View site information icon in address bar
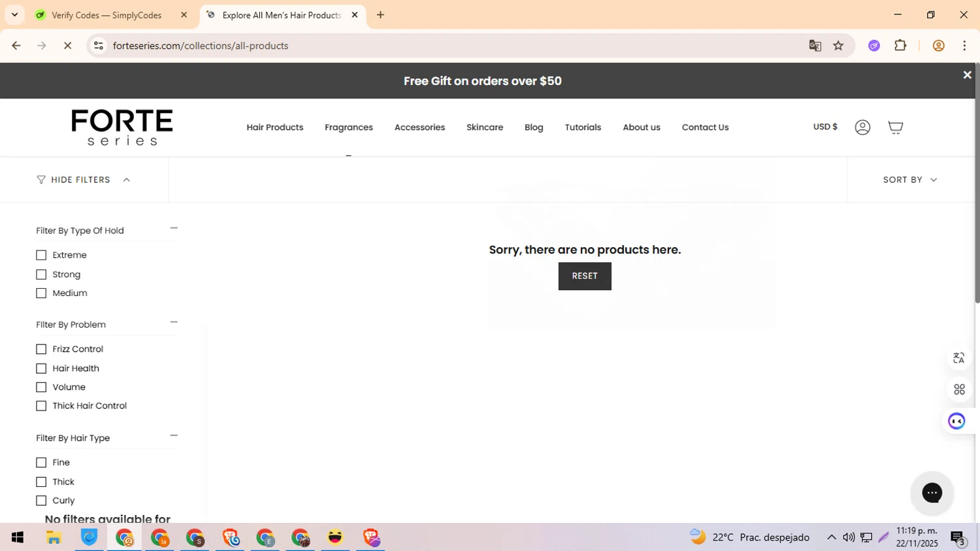This screenshot has height=551, width=980. tap(99, 46)
